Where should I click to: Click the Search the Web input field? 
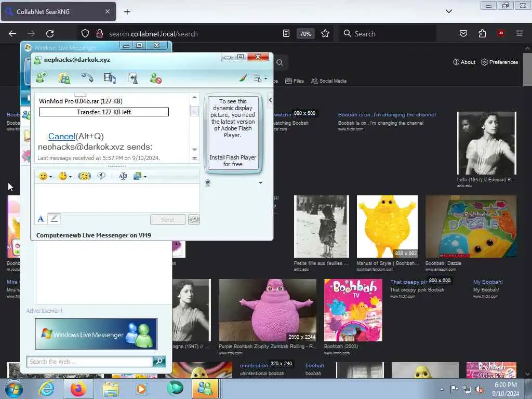(x=89, y=362)
